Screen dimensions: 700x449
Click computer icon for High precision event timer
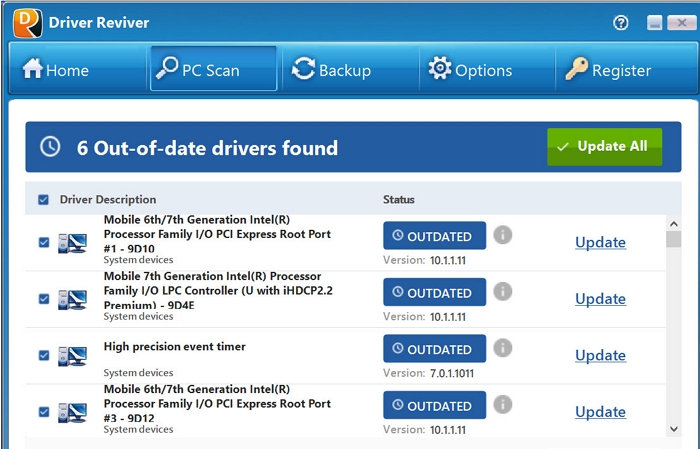tap(72, 356)
